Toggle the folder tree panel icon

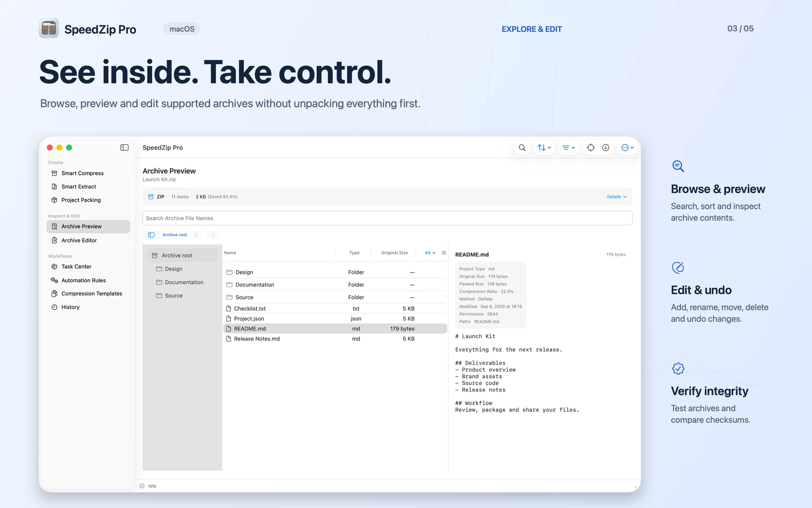(x=151, y=235)
